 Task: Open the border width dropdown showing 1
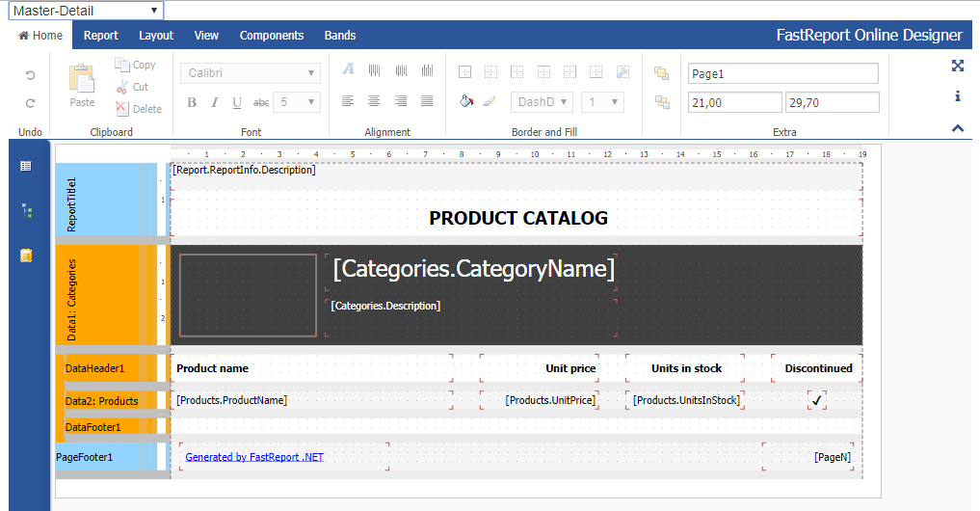pos(602,102)
